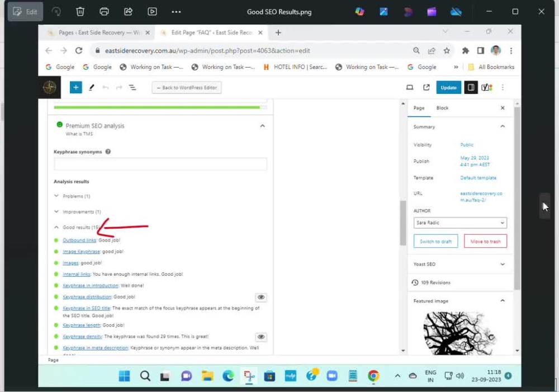This screenshot has height=392, width=559.
Task: Open the editor options three-dot menu
Action: 503,87
